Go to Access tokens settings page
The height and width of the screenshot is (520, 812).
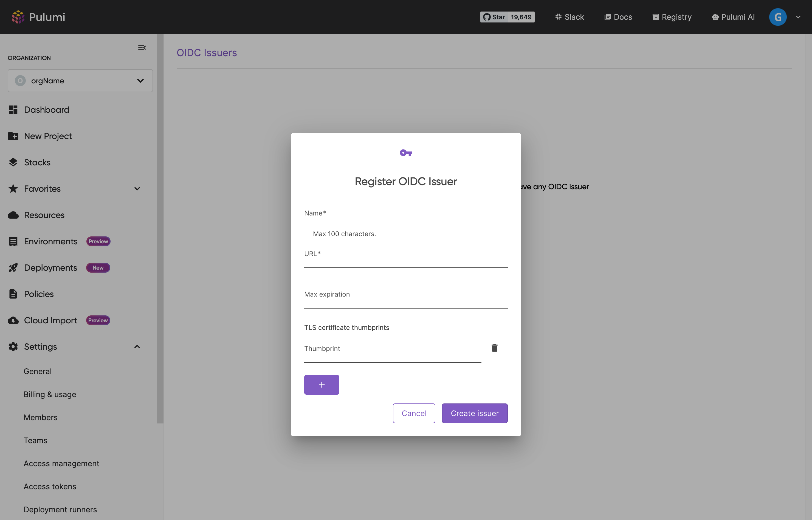pyautogui.click(x=50, y=487)
